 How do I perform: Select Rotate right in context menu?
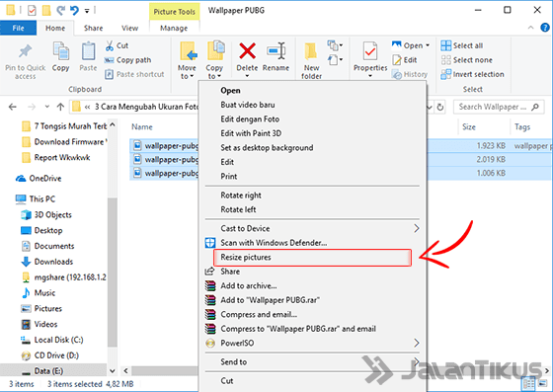pyautogui.click(x=241, y=196)
